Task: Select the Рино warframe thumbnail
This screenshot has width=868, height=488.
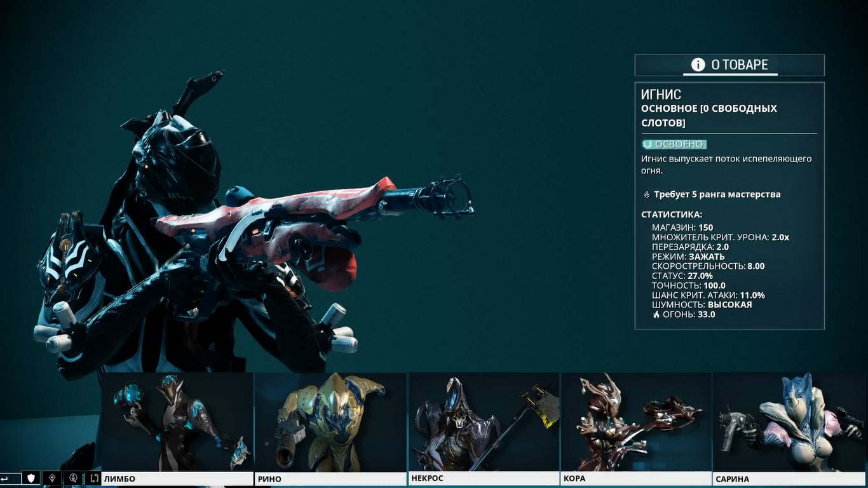Action: click(x=330, y=422)
